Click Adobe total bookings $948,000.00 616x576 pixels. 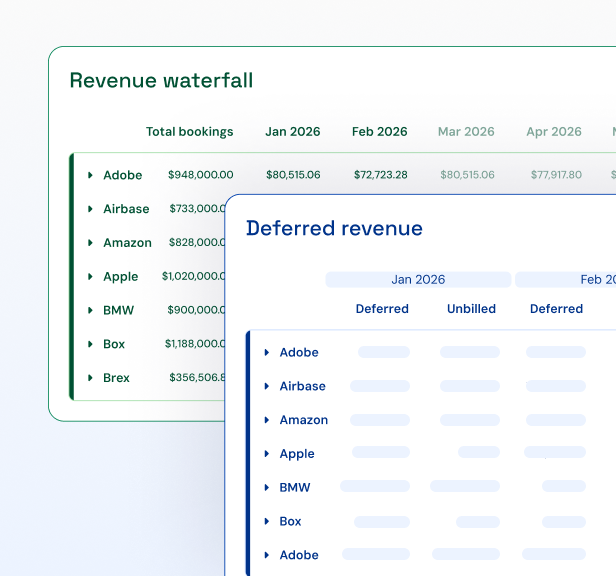pos(200,174)
